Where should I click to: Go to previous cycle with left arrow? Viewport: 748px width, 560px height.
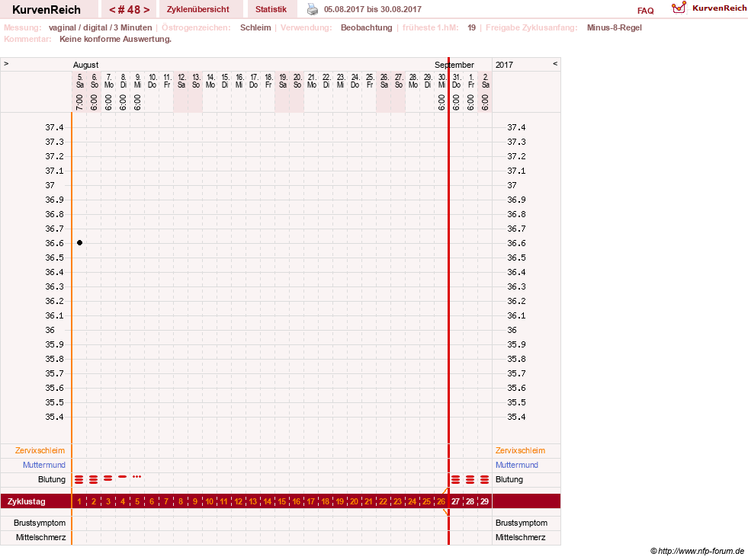click(x=112, y=10)
